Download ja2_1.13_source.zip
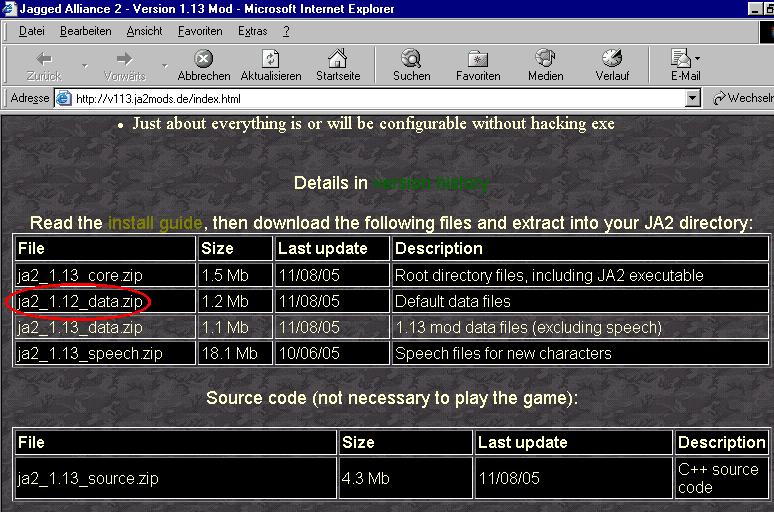The image size is (774, 512). [x=88, y=478]
